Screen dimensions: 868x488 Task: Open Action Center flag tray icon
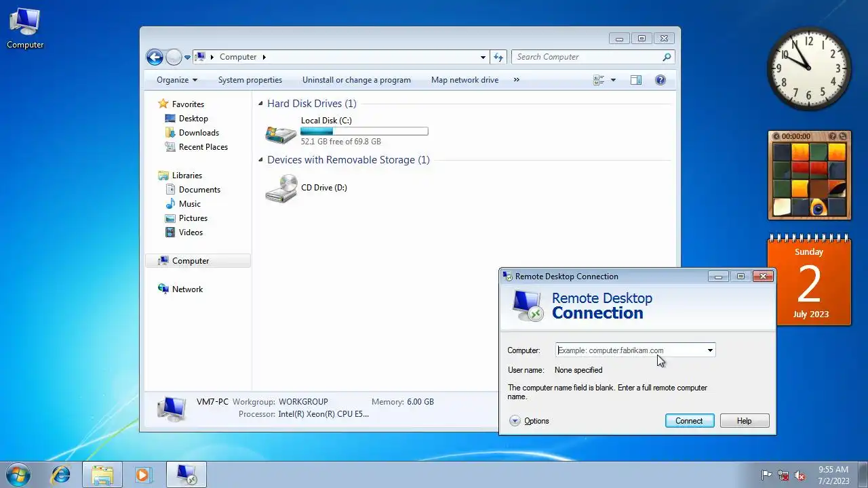767,475
